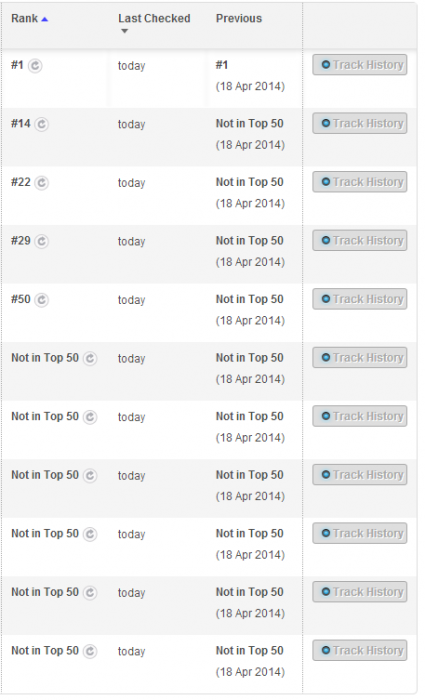Image resolution: width=425 pixels, height=700 pixels.
Task: Click refresh icon beside rank #14
Action: click(x=42, y=124)
